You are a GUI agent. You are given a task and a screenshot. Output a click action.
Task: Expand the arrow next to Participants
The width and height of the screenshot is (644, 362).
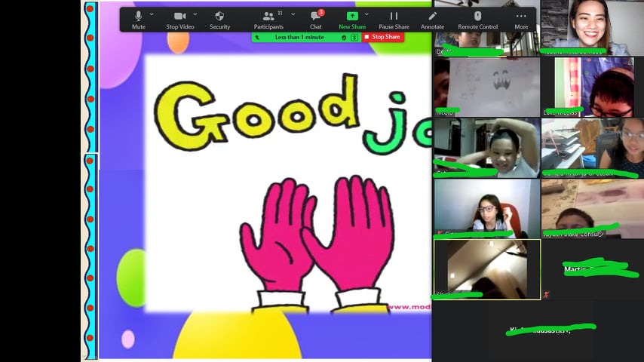(x=293, y=14)
